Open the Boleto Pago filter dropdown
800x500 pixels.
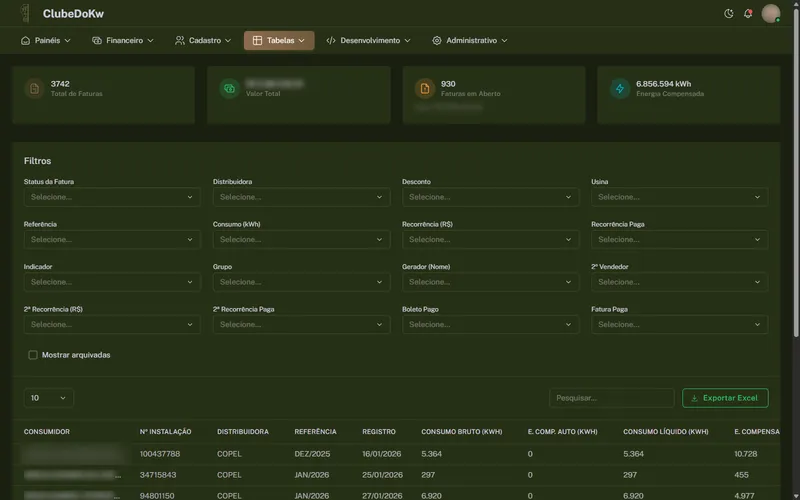click(x=490, y=324)
